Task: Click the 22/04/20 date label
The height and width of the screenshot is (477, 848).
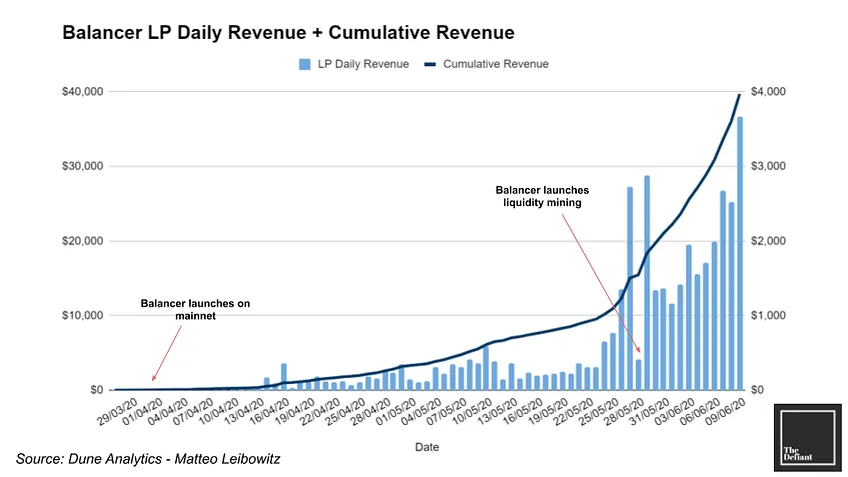Action: (x=320, y=412)
